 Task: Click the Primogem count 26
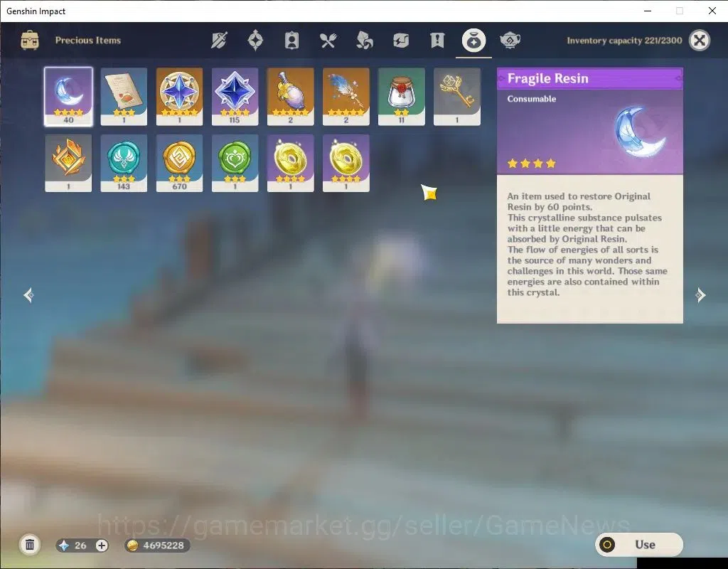coord(80,546)
